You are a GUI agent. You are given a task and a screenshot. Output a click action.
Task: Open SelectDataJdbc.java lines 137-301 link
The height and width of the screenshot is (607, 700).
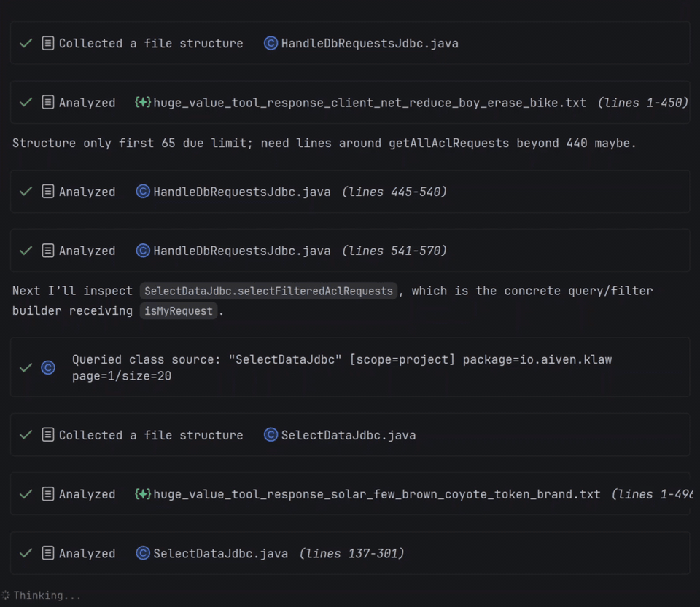(220, 554)
